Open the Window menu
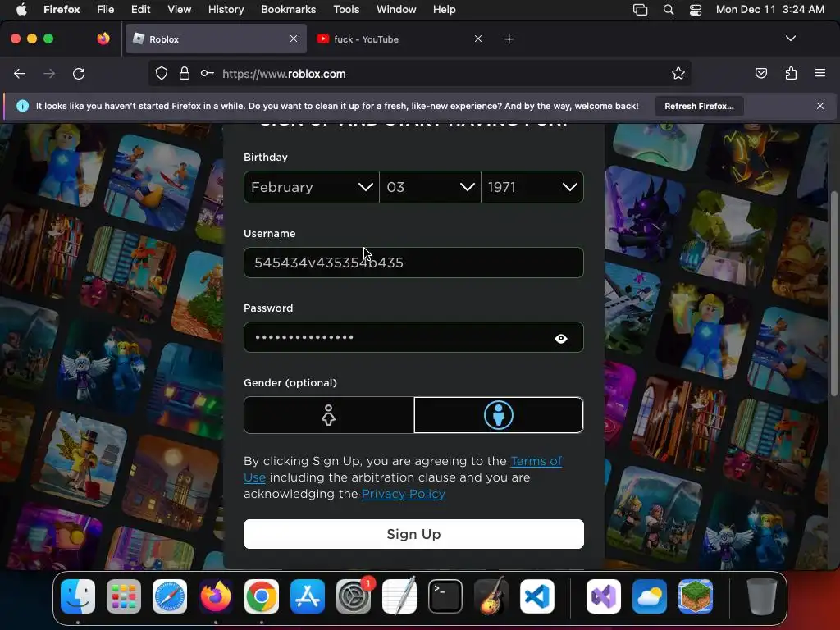Viewport: 840px width, 630px height. pyautogui.click(x=396, y=10)
